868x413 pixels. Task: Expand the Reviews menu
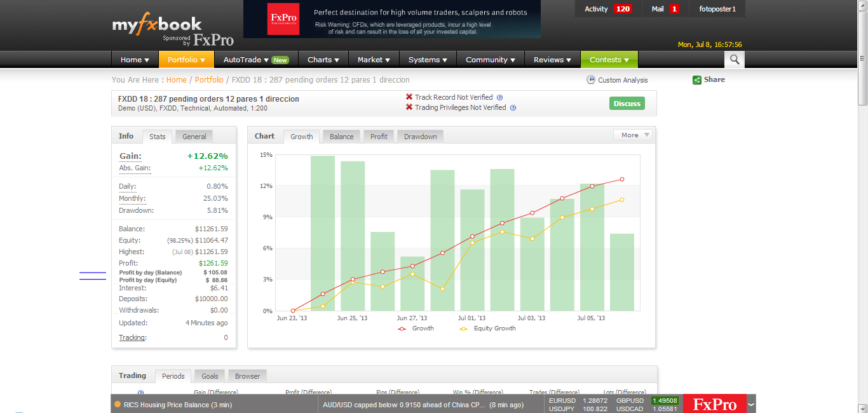click(553, 60)
